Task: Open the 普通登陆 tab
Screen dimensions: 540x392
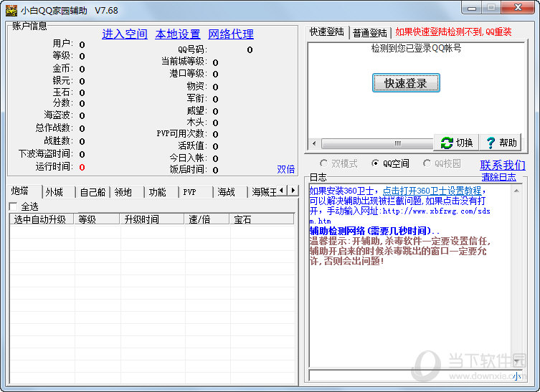Action: pyautogui.click(x=370, y=33)
